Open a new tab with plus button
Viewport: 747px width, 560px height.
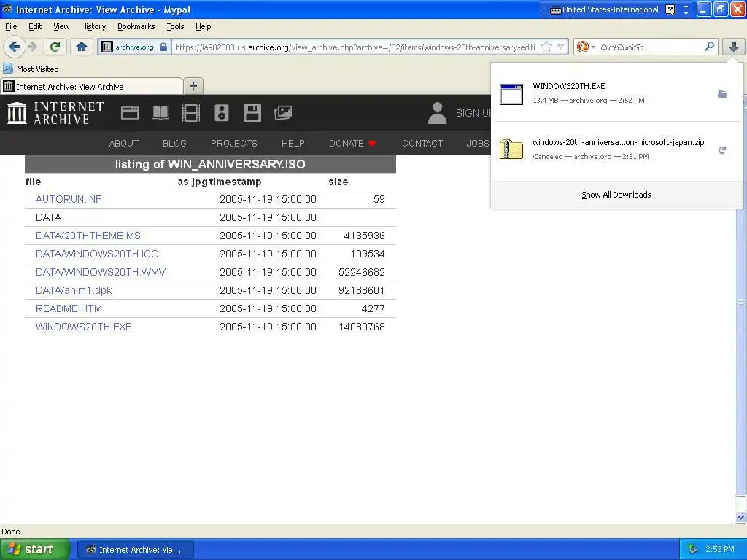(193, 86)
